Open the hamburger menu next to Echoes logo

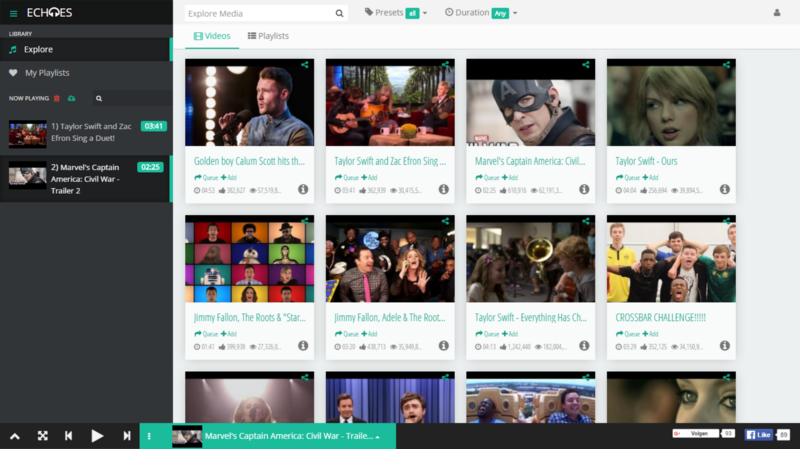click(13, 13)
